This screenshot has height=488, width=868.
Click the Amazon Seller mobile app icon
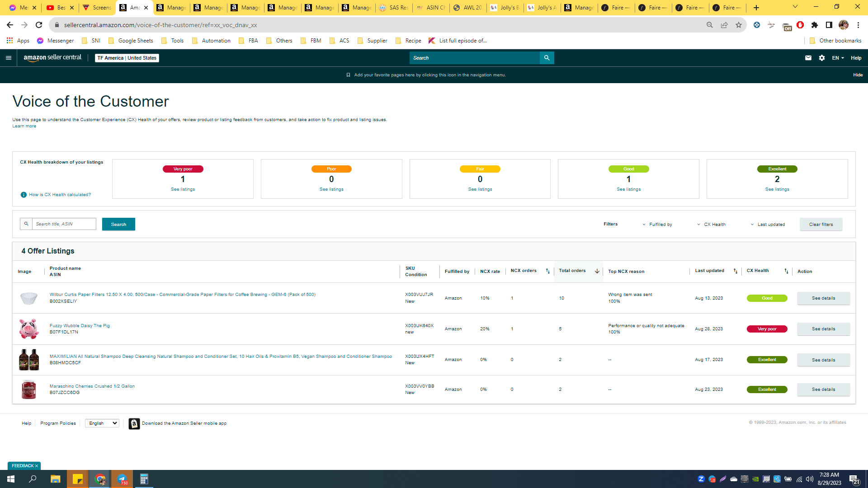pos(134,423)
